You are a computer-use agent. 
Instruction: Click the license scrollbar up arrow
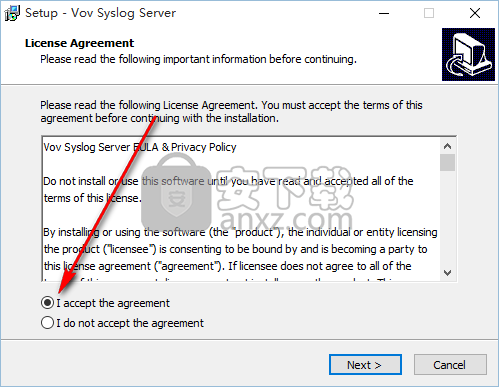[x=447, y=146]
